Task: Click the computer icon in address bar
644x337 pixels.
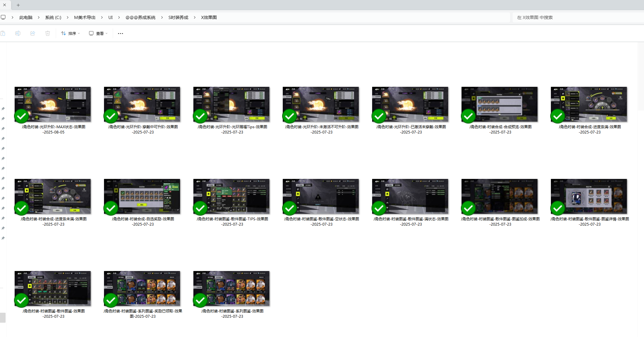Action: tap(3, 17)
